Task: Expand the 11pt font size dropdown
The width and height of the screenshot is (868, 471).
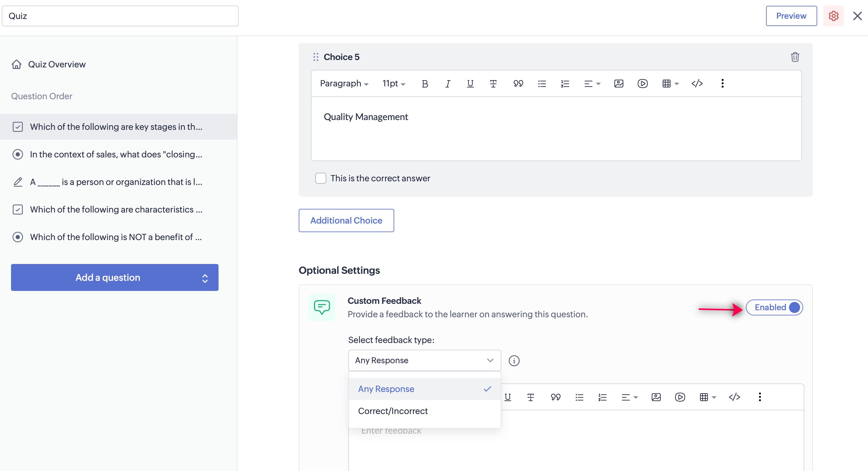Action: [393, 84]
